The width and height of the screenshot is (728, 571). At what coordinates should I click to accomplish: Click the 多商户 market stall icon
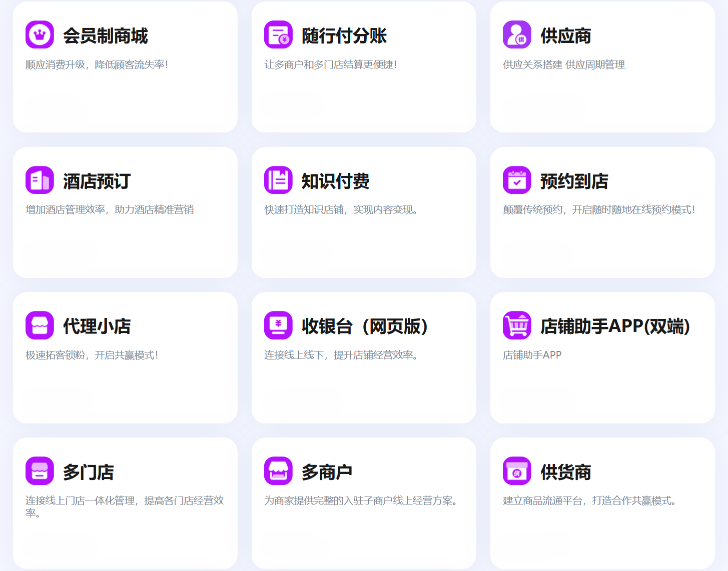[x=278, y=471]
